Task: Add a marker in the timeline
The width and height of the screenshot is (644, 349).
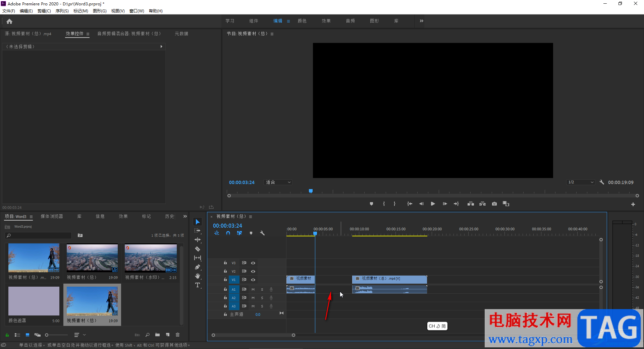Action: point(251,233)
